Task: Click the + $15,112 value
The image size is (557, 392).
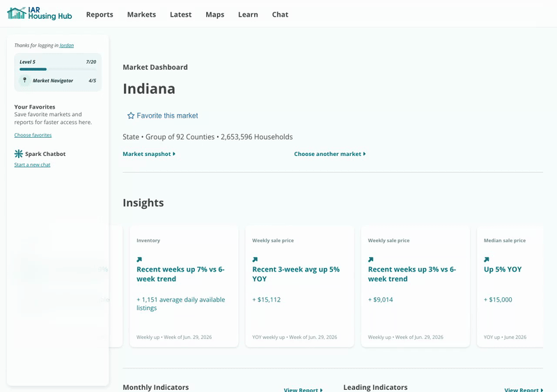Action: point(267,299)
